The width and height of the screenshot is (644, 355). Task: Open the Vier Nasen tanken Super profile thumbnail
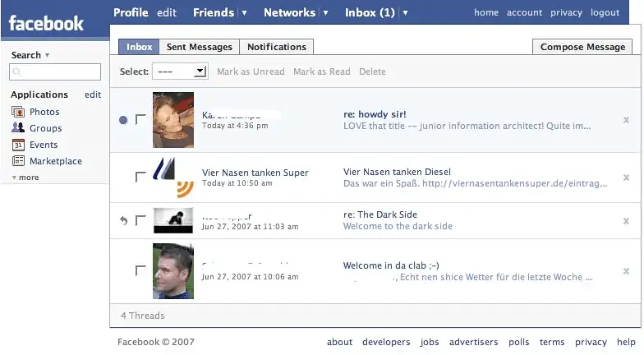[173, 177]
